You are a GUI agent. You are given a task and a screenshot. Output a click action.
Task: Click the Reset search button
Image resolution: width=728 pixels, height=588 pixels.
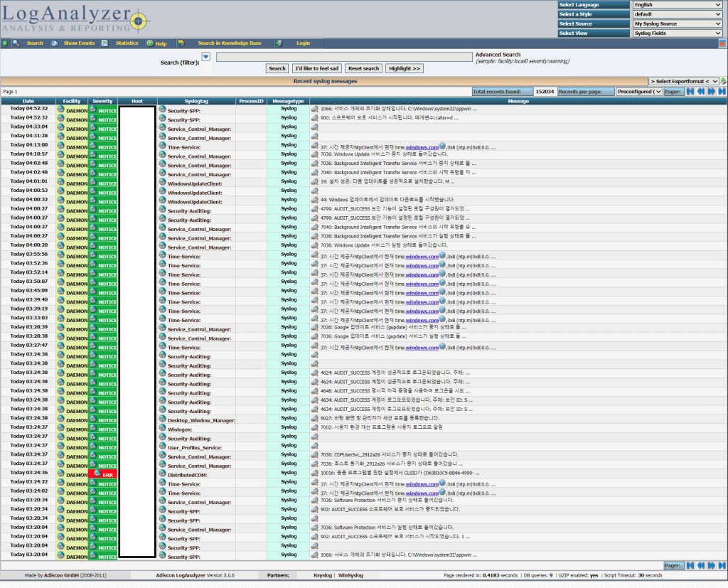pyautogui.click(x=363, y=68)
